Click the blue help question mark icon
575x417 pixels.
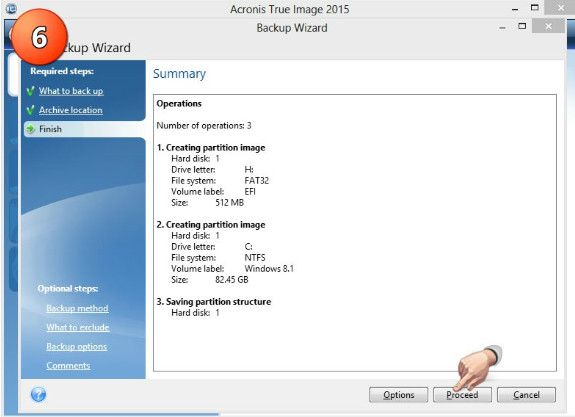[x=38, y=395]
